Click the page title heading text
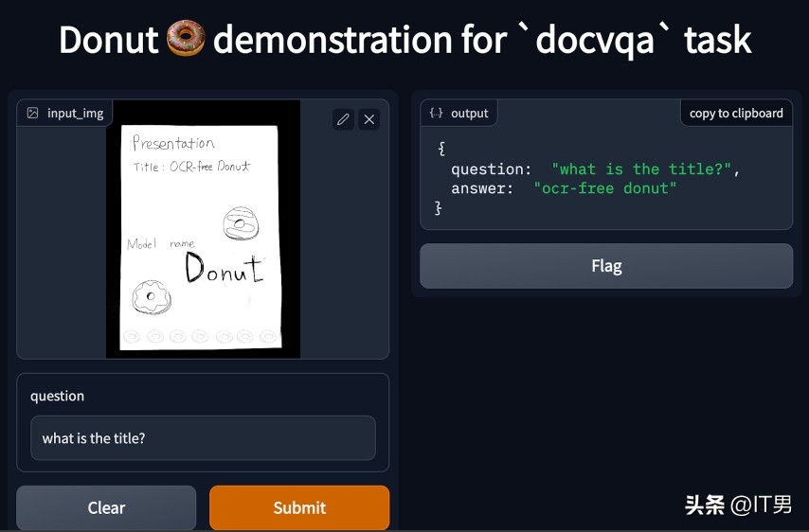The height and width of the screenshot is (532, 809). coord(405,40)
